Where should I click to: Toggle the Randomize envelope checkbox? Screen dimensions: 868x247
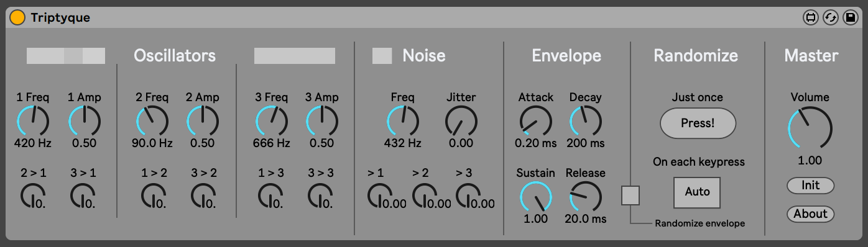(x=630, y=195)
